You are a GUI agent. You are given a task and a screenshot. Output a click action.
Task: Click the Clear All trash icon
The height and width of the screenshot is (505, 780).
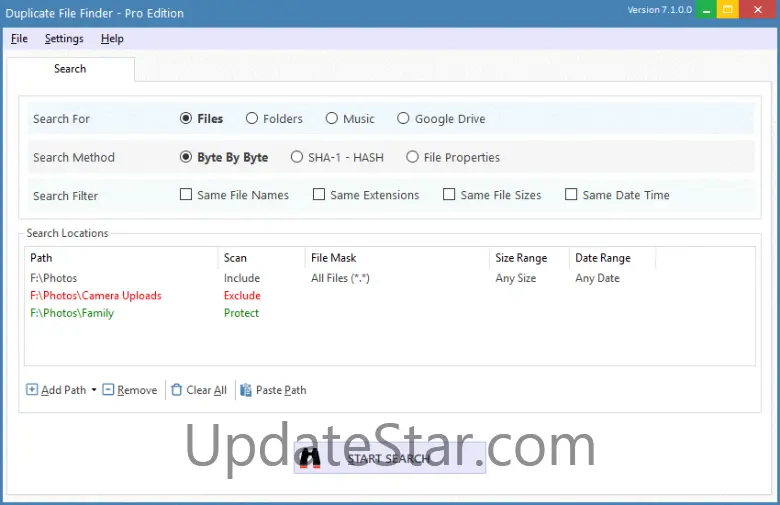(x=176, y=390)
